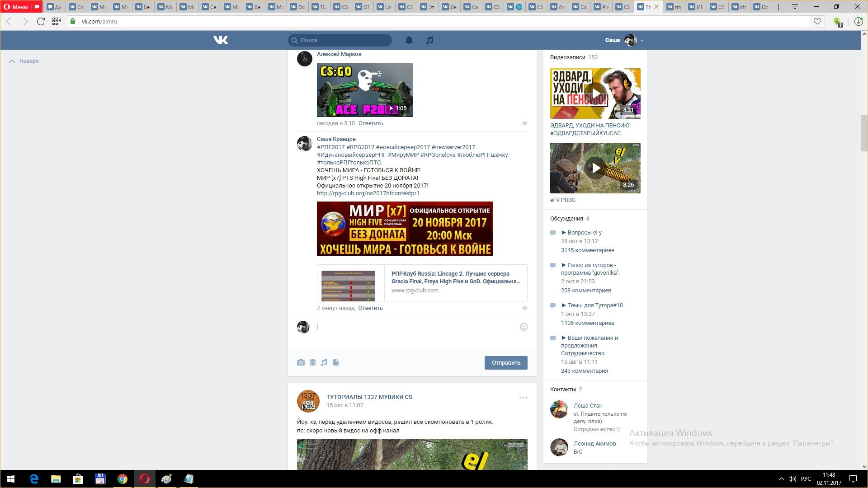Attach audio using music note icon
Viewport: 868px width, 488px height.
pos(324,362)
